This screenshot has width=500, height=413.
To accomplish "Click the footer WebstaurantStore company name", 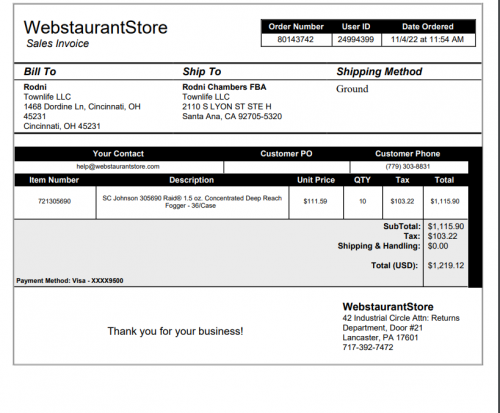I will click(388, 307).
